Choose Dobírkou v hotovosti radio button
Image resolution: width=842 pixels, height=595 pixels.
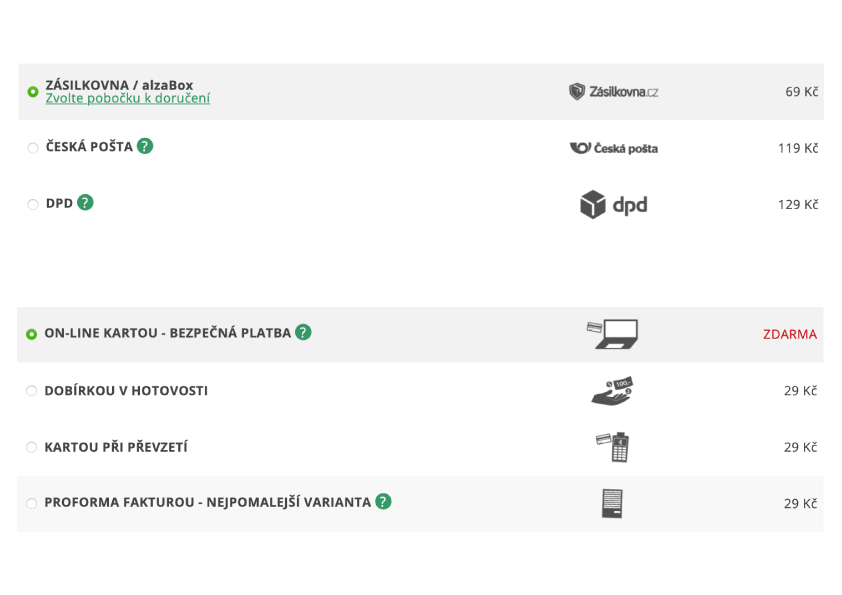[32, 391]
